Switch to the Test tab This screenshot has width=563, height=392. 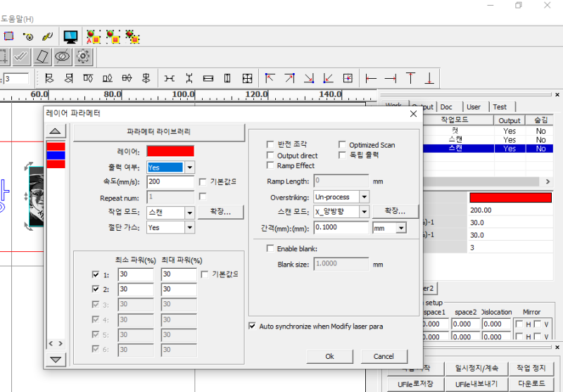(500, 107)
